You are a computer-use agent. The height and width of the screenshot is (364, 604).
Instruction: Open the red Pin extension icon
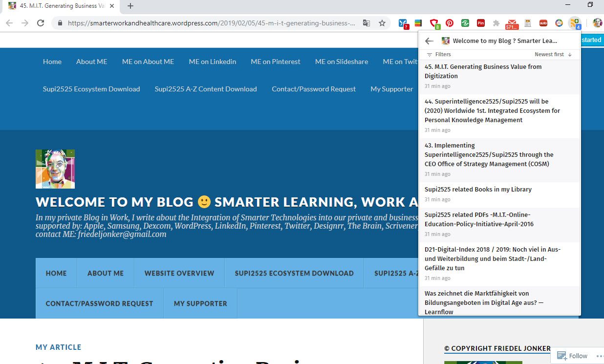coord(480,23)
